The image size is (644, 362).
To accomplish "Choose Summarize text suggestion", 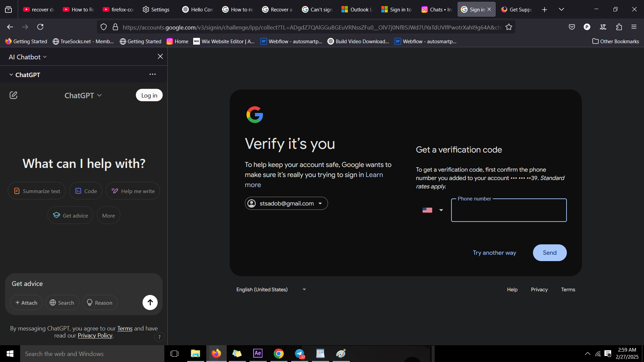I will coord(37,191).
